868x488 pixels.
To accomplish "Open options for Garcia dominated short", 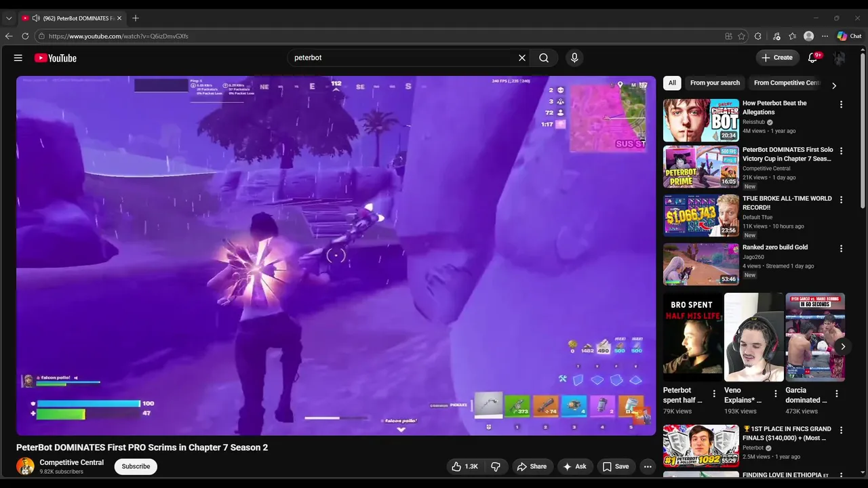I will 836,393.
